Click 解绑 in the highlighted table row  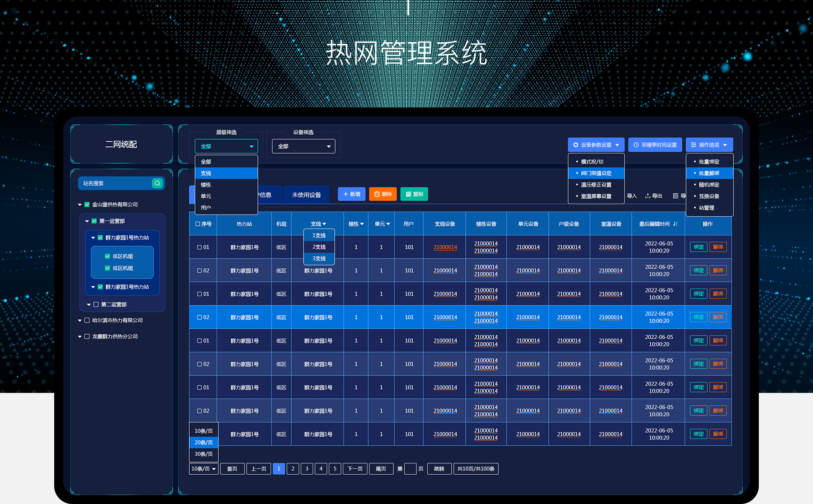[718, 317]
